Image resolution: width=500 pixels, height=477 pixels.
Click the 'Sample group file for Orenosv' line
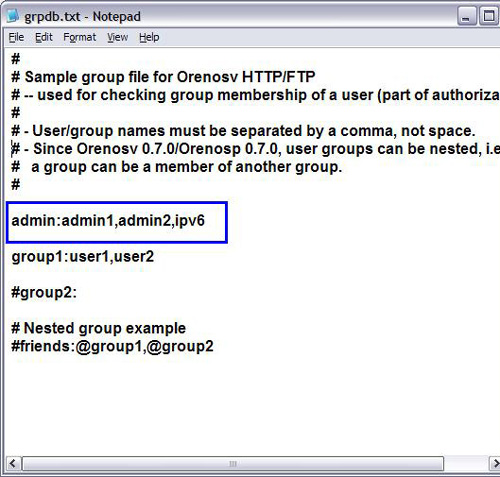[x=163, y=77]
